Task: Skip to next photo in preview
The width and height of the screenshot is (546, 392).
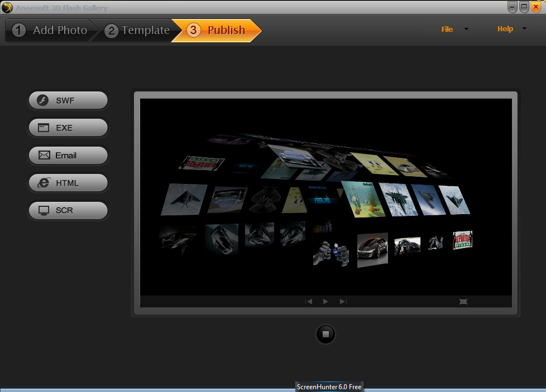Action: [343, 301]
